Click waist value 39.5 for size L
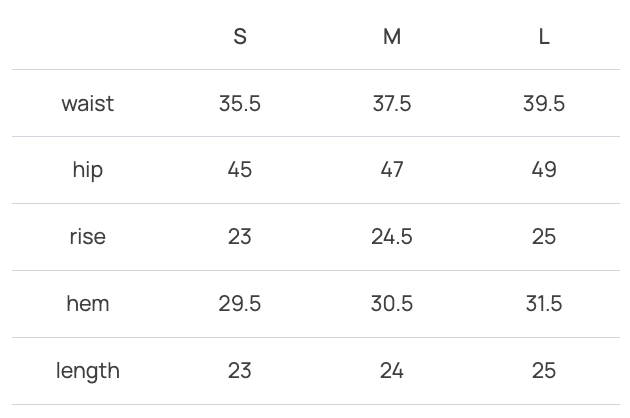Screen dimensions: 630x418 tap(544, 104)
